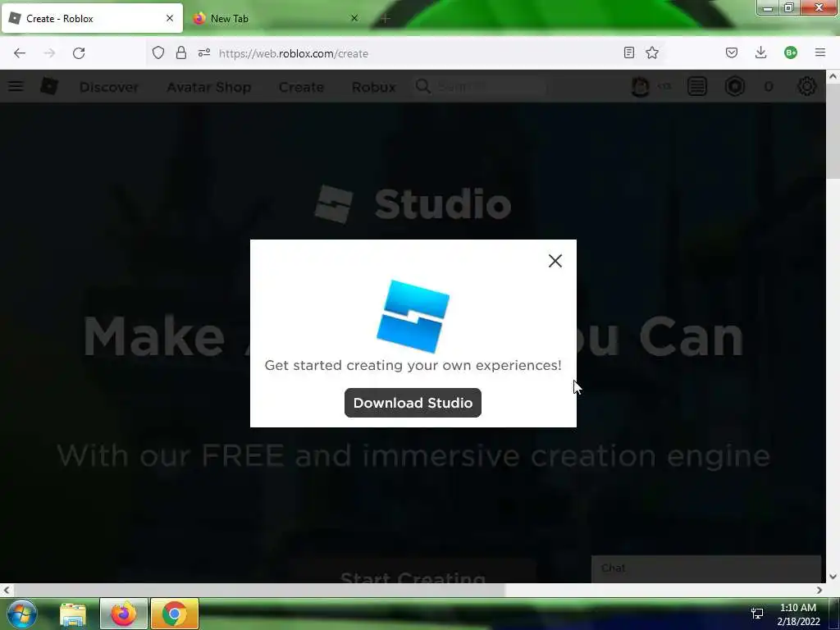This screenshot has width=840, height=630.
Task: Click the Robux balance hexagon icon
Action: coord(734,86)
